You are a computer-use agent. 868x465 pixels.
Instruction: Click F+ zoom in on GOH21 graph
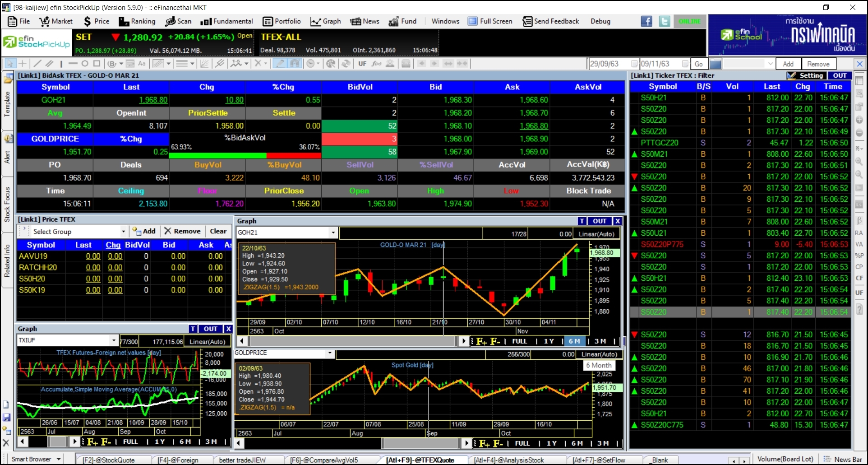[481, 341]
